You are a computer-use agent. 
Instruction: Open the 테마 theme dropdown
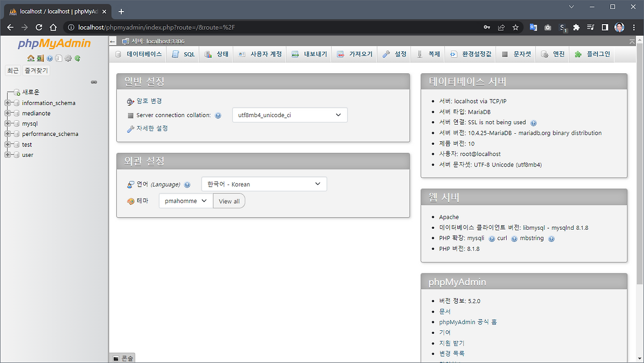point(186,201)
